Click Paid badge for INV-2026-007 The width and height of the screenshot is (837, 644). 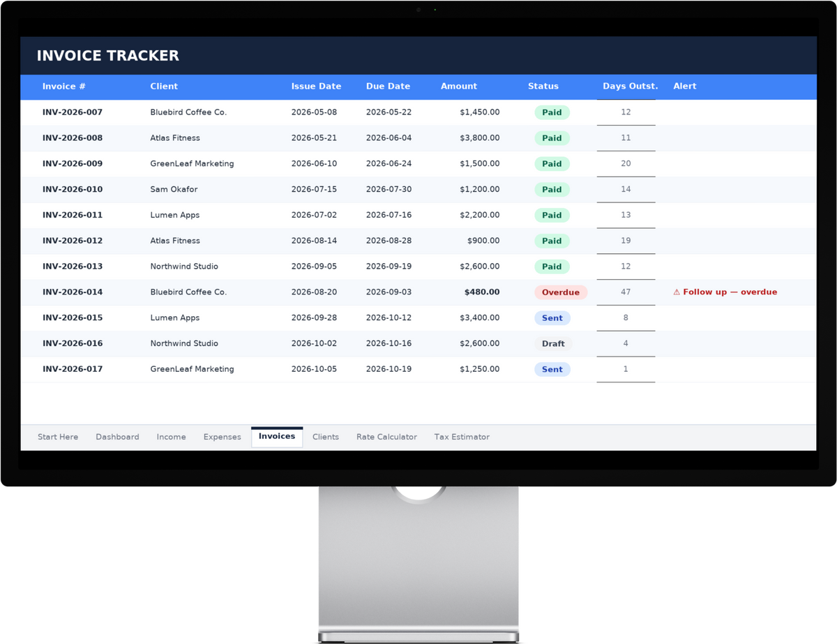click(552, 112)
